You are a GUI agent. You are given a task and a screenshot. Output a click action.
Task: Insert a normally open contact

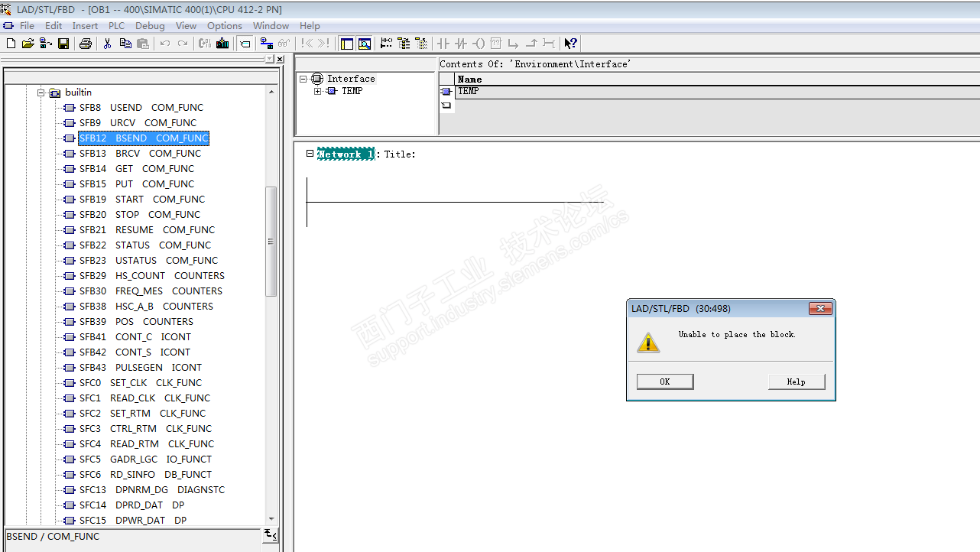pos(443,44)
